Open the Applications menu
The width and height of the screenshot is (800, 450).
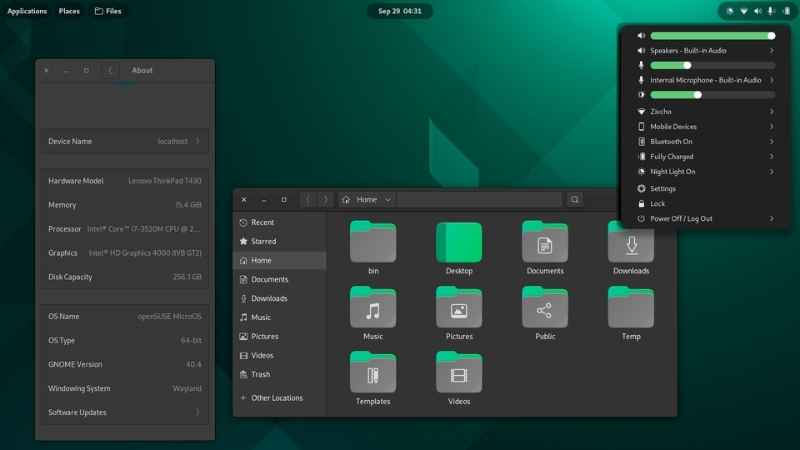point(27,11)
